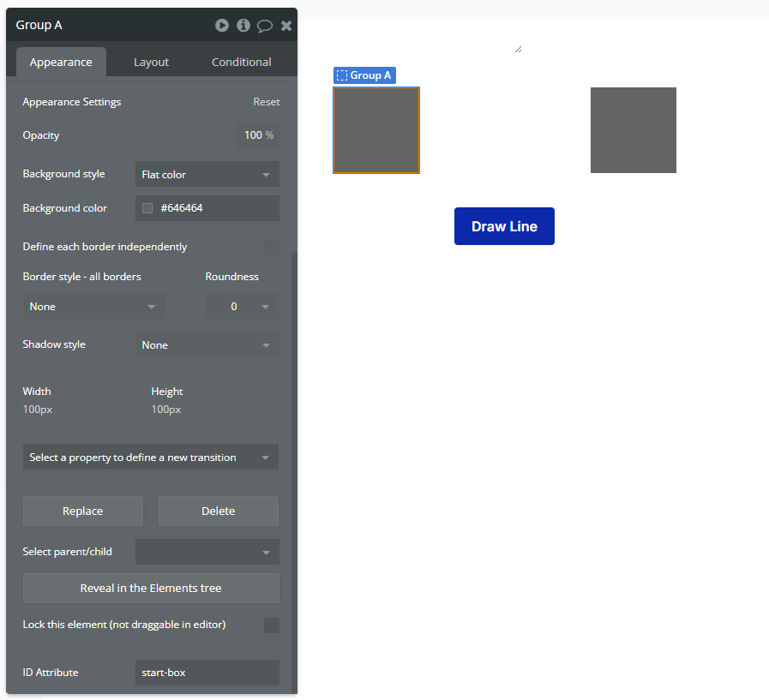Switch to the Layout tab
Screen dimensions: 769x700
click(151, 63)
